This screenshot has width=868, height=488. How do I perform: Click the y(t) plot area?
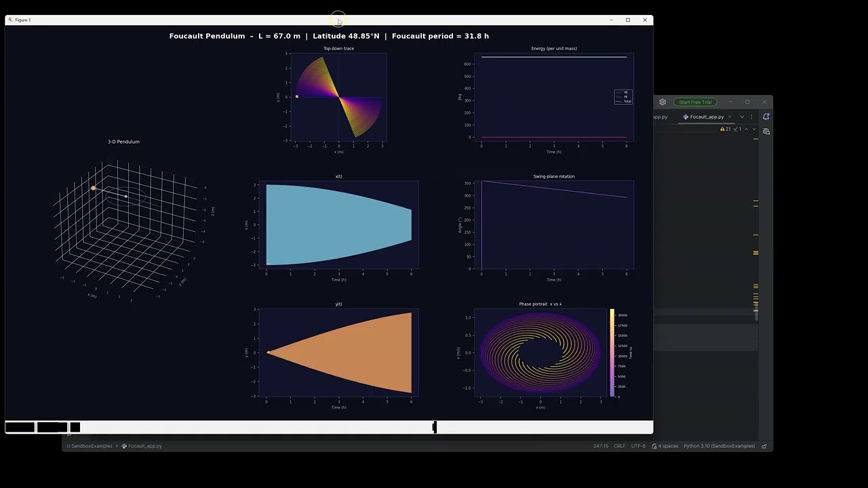[338, 352]
